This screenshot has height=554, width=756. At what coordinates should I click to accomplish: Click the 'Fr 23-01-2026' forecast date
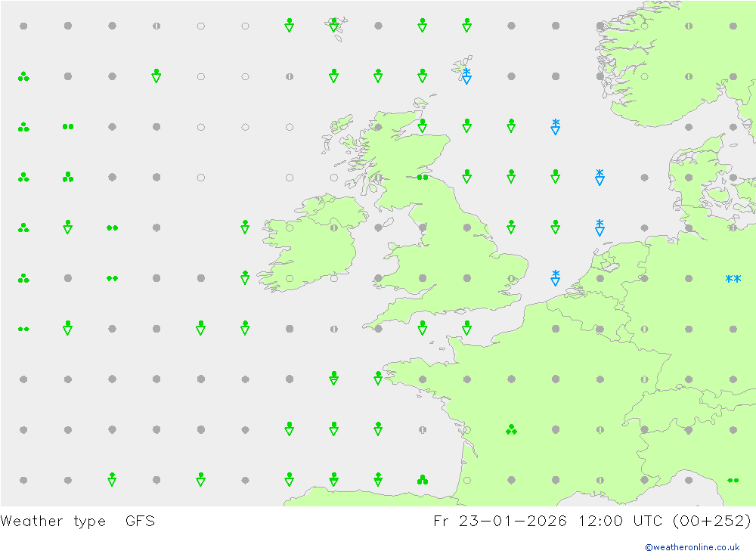click(500, 521)
